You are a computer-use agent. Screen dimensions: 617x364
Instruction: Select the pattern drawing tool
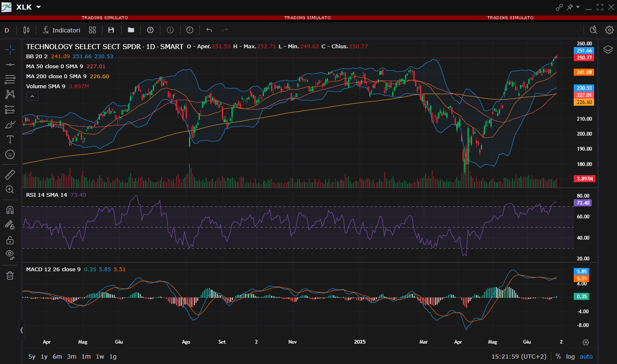(x=10, y=94)
